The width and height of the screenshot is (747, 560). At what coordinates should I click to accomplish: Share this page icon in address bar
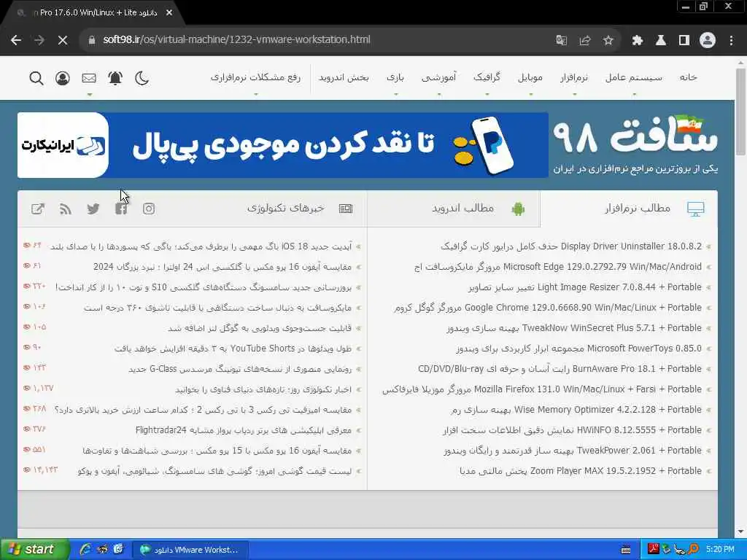point(584,41)
